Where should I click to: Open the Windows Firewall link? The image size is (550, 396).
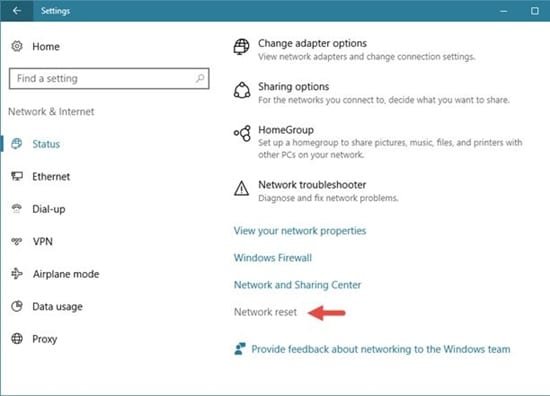pyautogui.click(x=273, y=258)
